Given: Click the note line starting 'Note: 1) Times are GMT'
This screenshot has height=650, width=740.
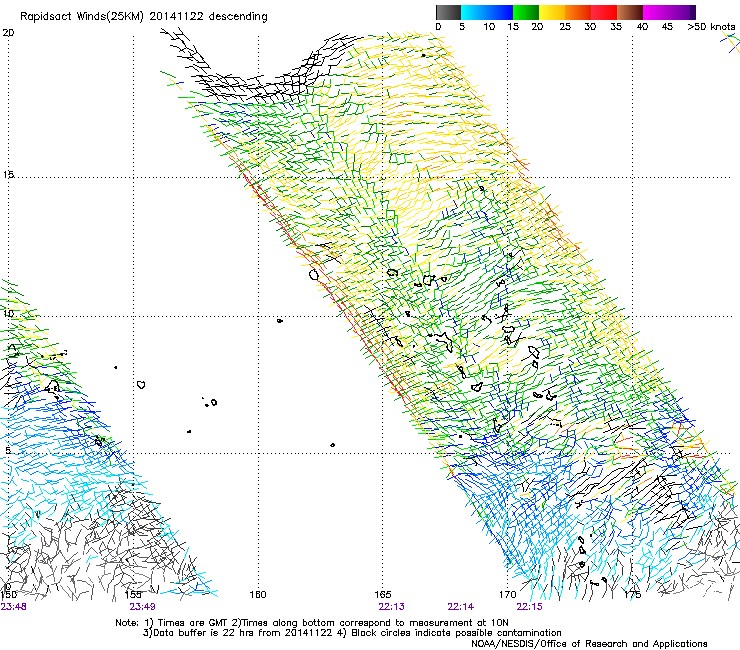Looking at the screenshot, I should coord(311,623).
